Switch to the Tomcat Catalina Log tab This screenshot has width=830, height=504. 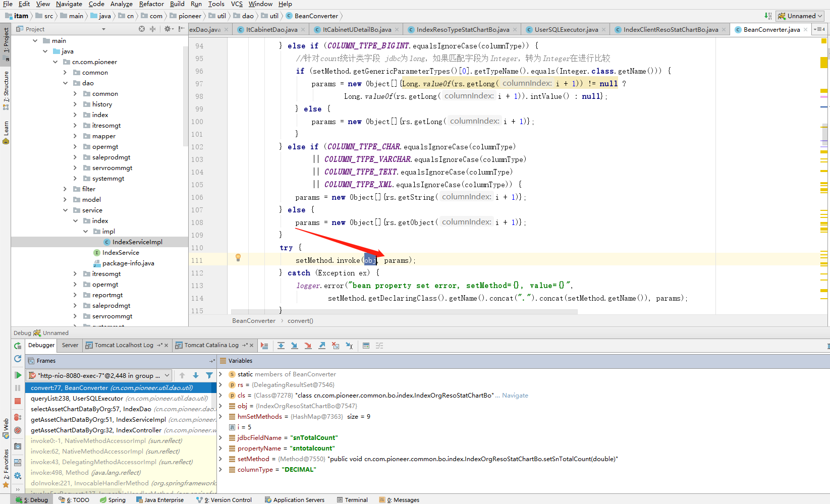point(211,346)
